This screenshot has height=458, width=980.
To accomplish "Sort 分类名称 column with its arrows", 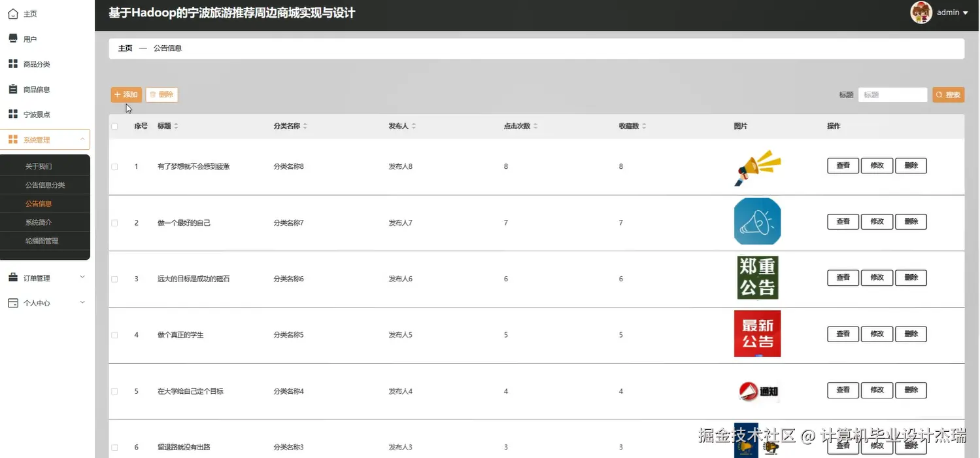I will pyautogui.click(x=305, y=126).
